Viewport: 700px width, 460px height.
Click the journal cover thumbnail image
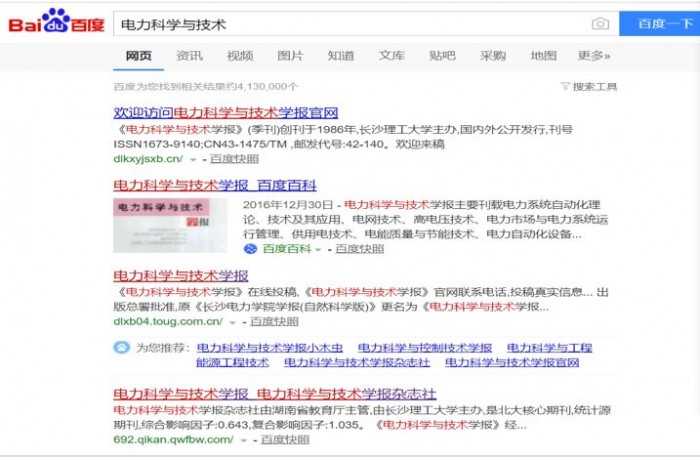tap(162, 225)
